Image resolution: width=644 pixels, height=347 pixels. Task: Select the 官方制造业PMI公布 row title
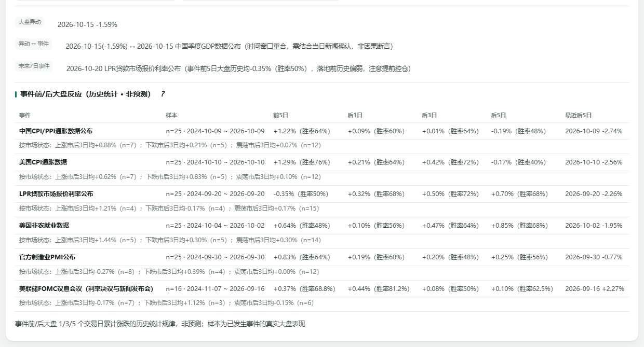pyautogui.click(x=47, y=257)
